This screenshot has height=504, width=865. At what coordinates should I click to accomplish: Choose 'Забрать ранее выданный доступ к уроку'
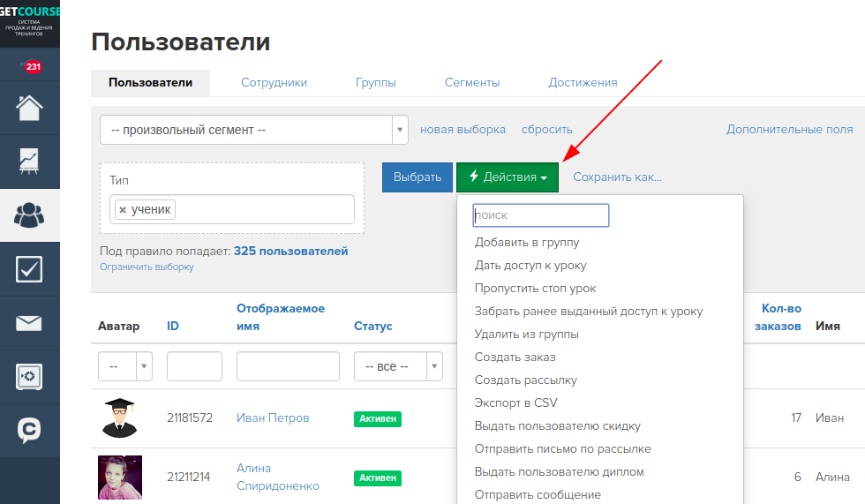[x=589, y=312]
